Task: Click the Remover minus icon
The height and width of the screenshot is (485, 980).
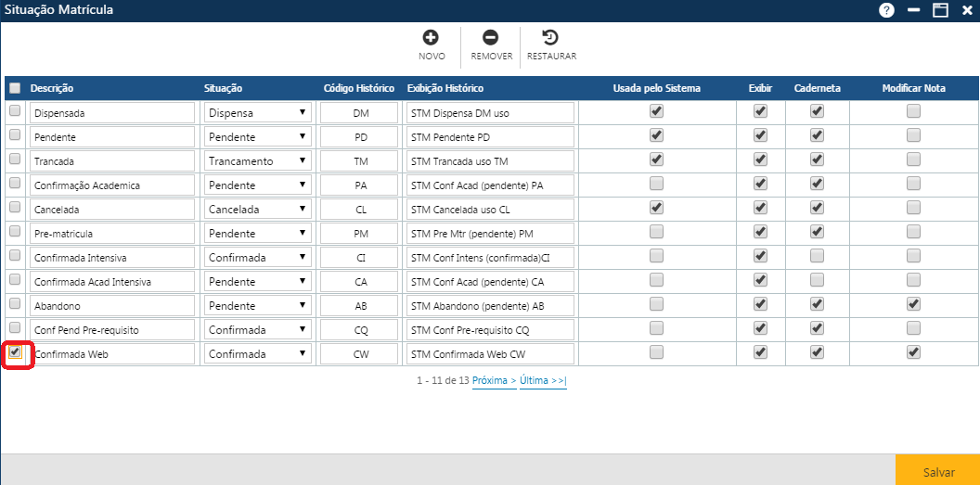Action: coord(491,38)
